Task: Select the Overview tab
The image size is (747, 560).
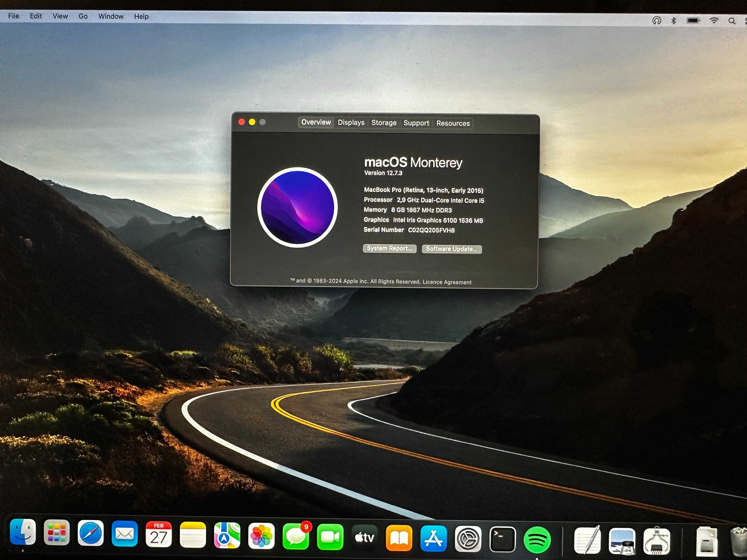Action: 316,122
